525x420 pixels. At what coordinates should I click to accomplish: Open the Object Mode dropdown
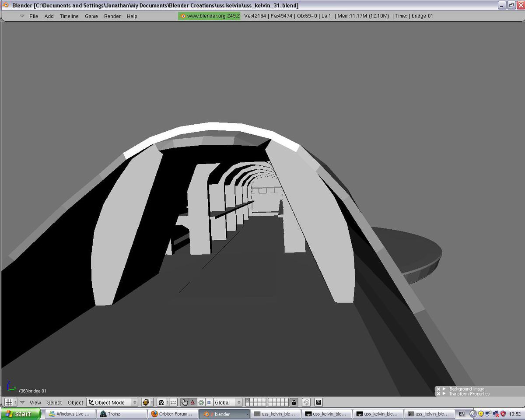click(112, 402)
